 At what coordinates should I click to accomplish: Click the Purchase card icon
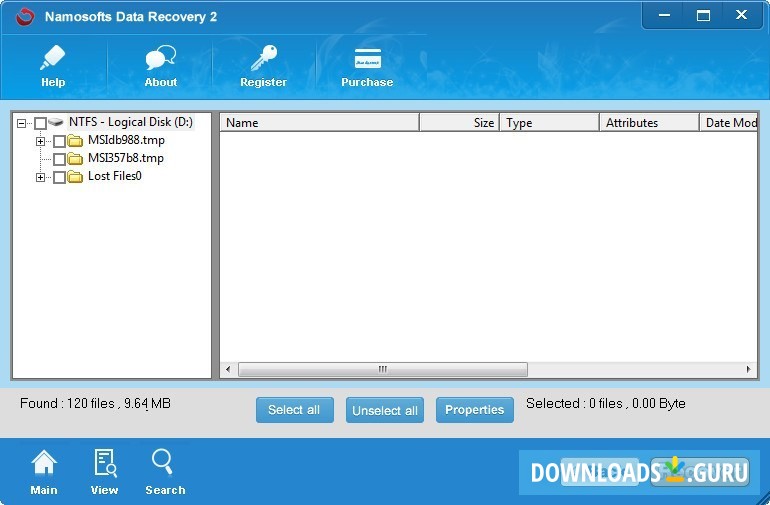[x=367, y=59]
